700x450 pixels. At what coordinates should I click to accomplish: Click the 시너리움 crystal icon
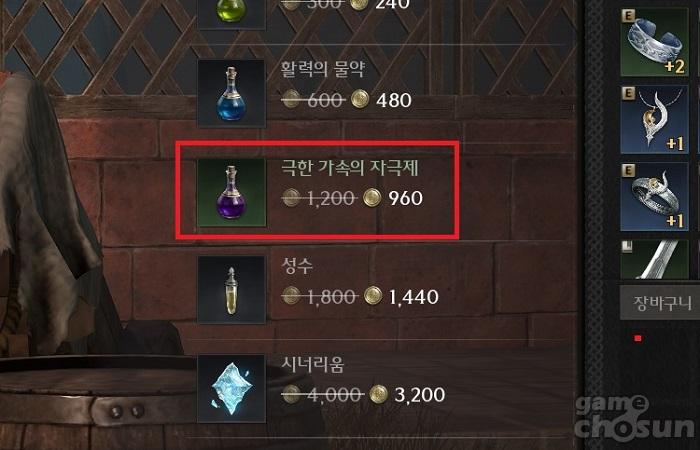(231, 388)
